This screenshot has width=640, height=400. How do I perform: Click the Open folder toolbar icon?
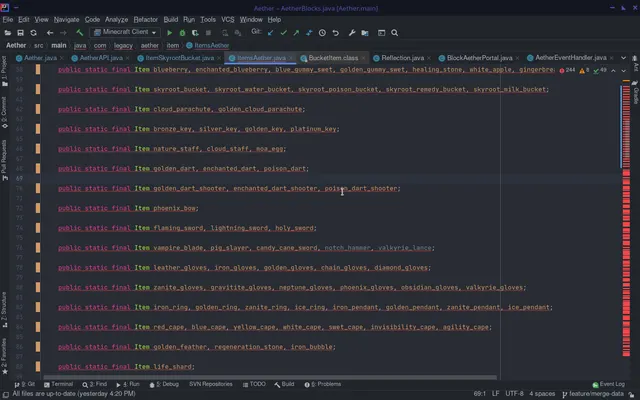coord(8,33)
